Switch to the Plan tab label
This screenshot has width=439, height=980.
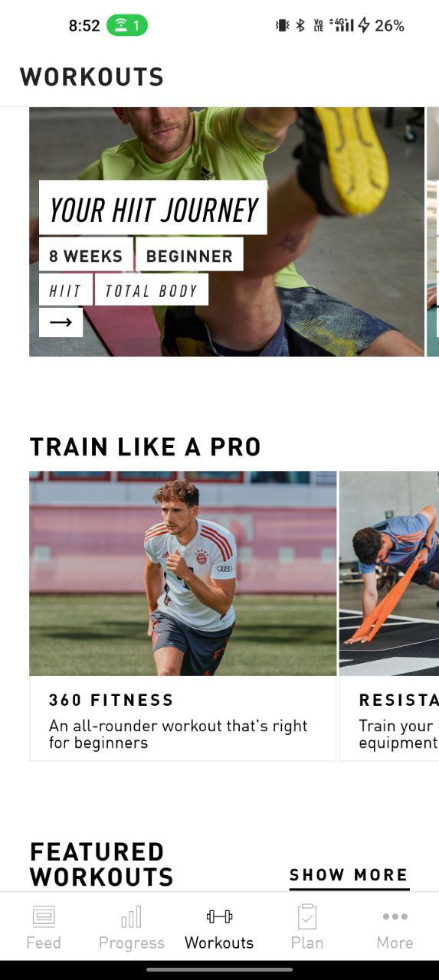coord(307,942)
